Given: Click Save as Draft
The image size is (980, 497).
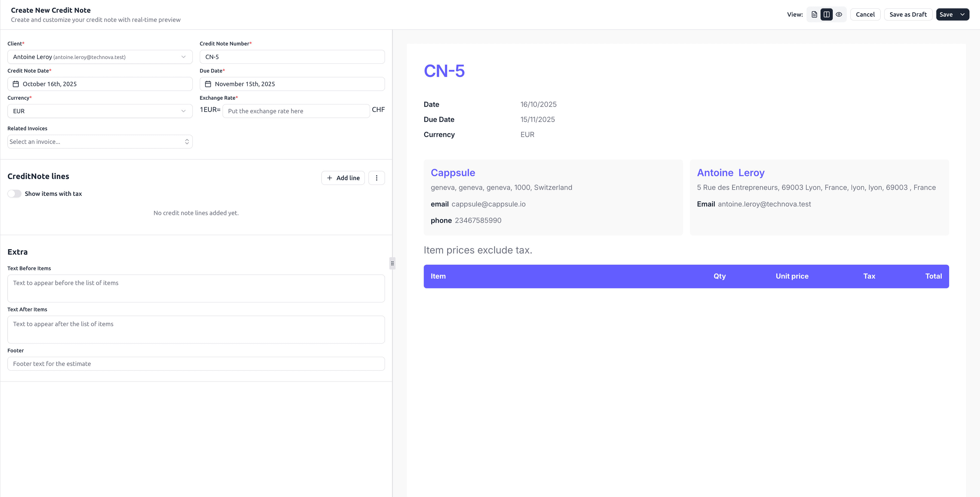Looking at the screenshot, I should point(908,14).
